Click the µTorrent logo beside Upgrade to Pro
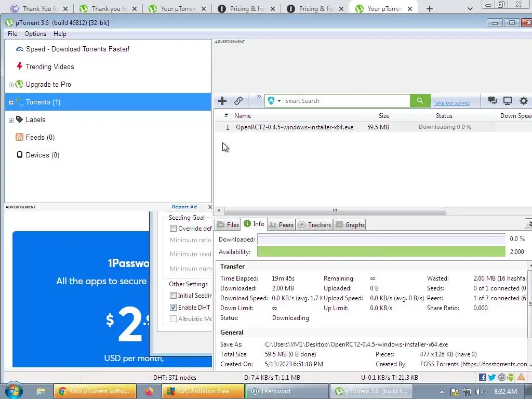The width and height of the screenshot is (532, 399). [x=20, y=84]
